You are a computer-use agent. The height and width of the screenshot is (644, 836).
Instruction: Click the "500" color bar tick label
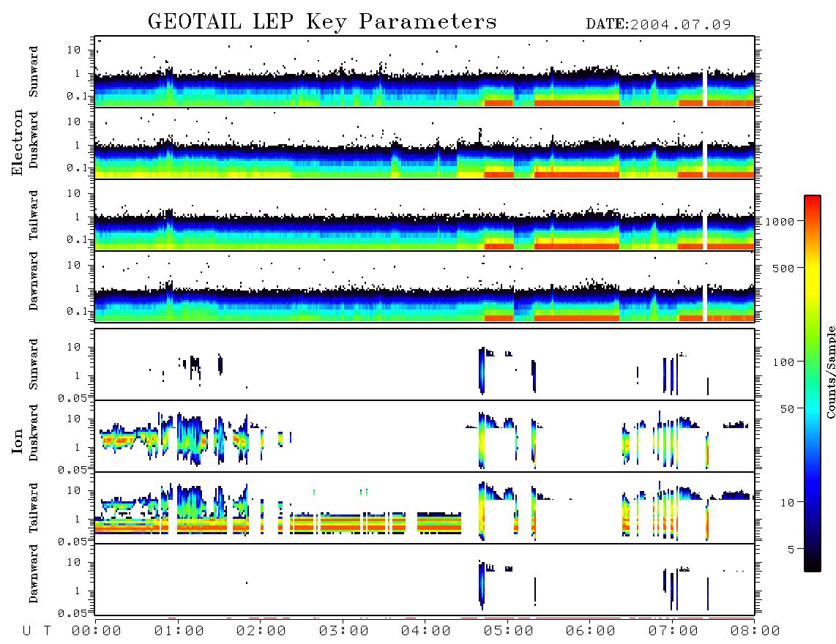[x=784, y=268]
